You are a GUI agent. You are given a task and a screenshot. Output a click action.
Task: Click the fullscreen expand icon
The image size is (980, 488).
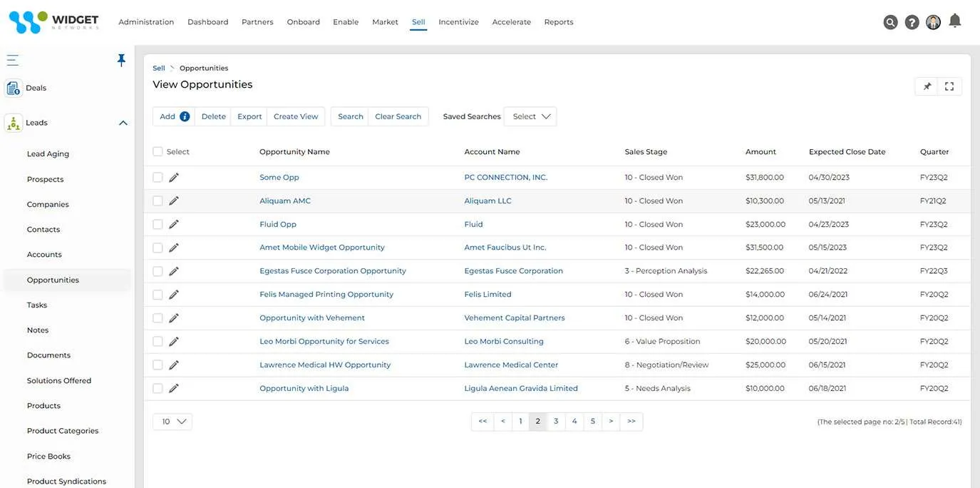(x=949, y=86)
